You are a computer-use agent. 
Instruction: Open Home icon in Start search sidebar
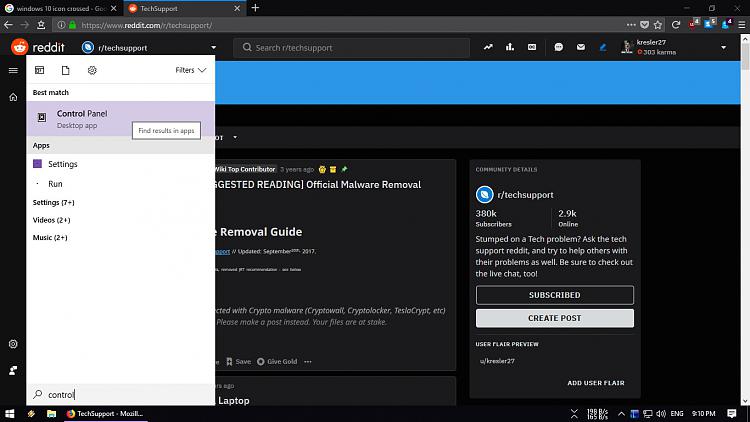[x=13, y=97]
